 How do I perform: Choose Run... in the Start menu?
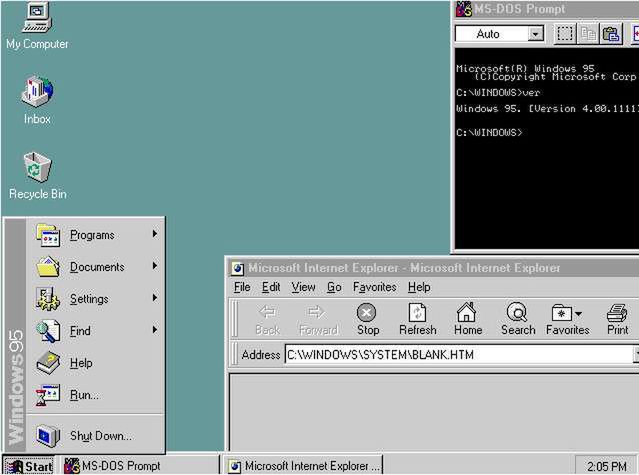click(96, 395)
